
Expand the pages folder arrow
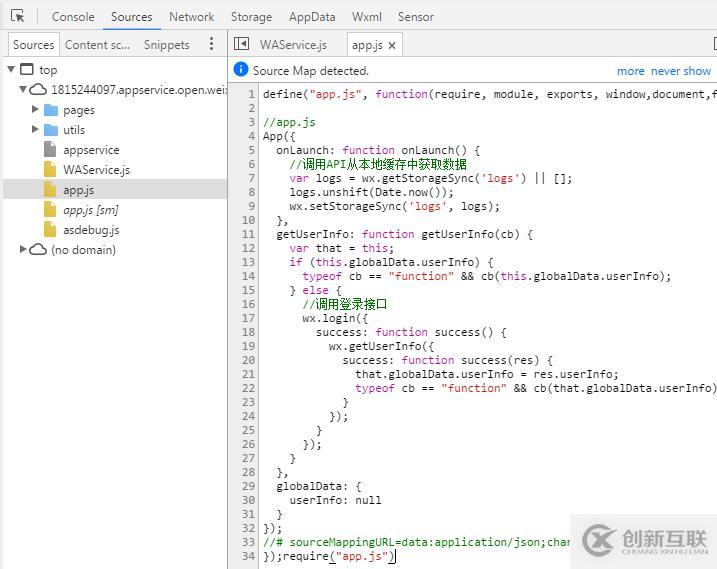click(x=35, y=109)
